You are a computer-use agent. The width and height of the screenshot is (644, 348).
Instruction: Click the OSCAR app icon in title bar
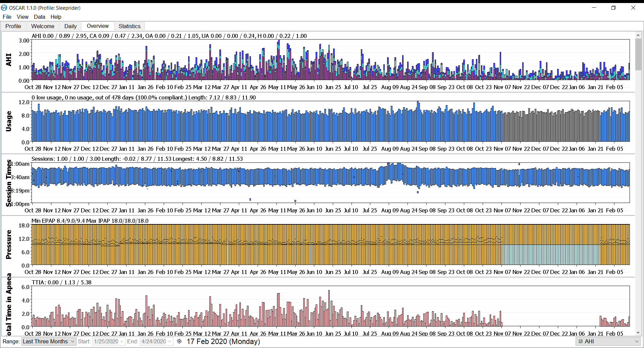click(x=4, y=8)
